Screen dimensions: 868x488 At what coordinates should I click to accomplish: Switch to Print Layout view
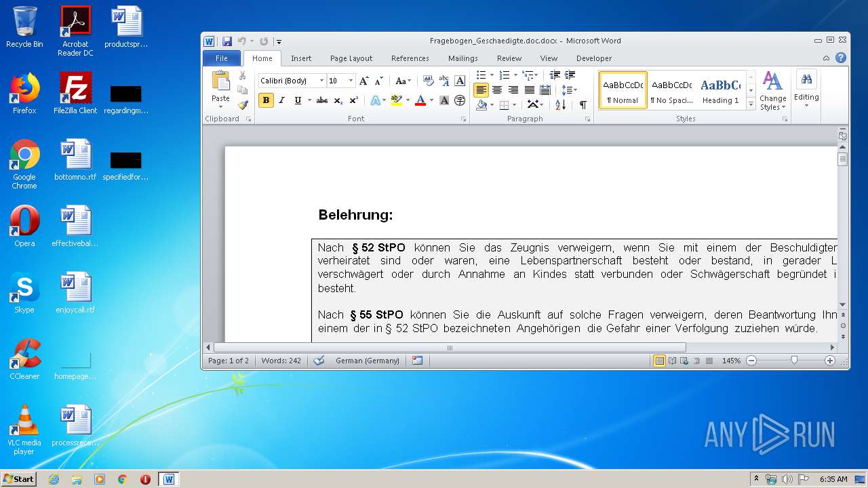click(659, 361)
